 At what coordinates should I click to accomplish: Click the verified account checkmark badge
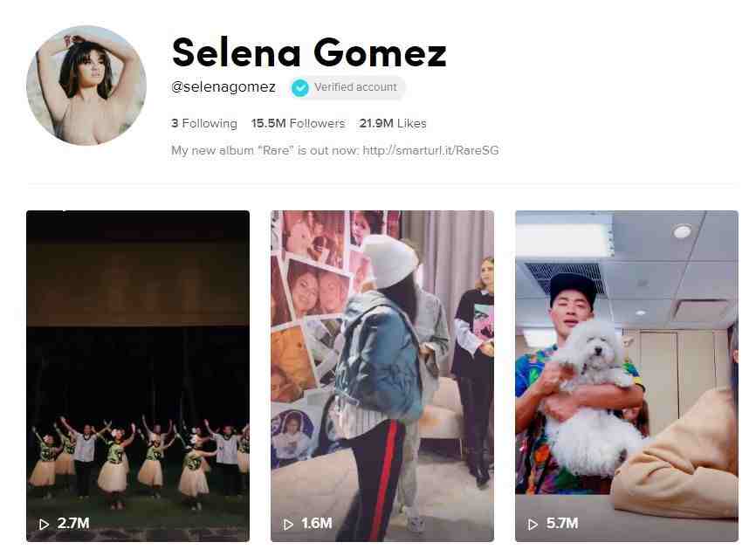[x=300, y=88]
